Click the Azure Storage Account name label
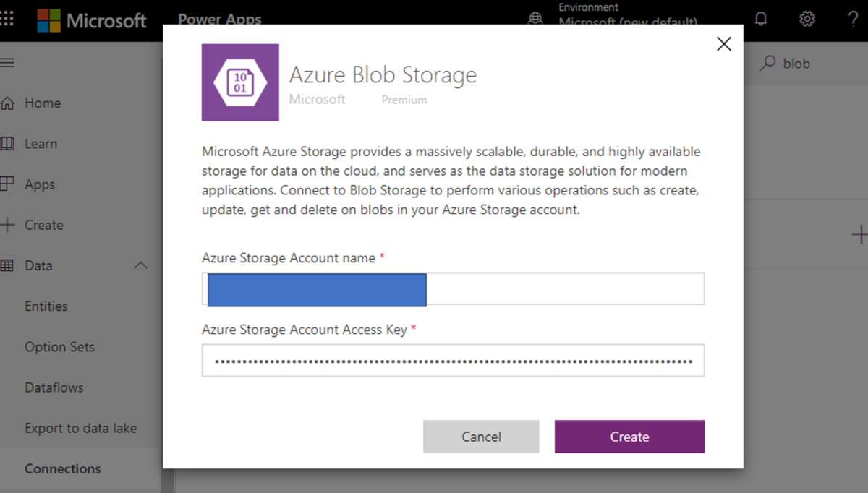Viewport: 868px width, 493px height. (289, 257)
